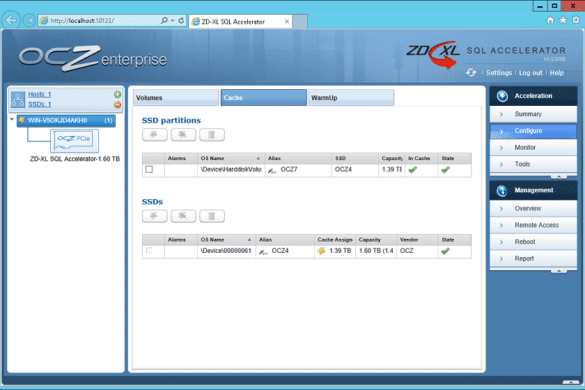Click the refresh arrows icon beside Settings
This screenshot has height=390, width=585.
point(471,72)
